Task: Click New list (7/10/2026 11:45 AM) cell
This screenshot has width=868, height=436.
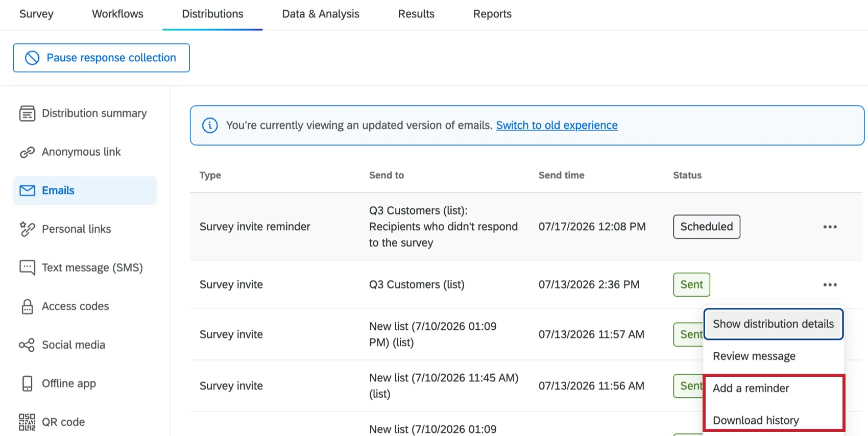Action: (x=444, y=386)
